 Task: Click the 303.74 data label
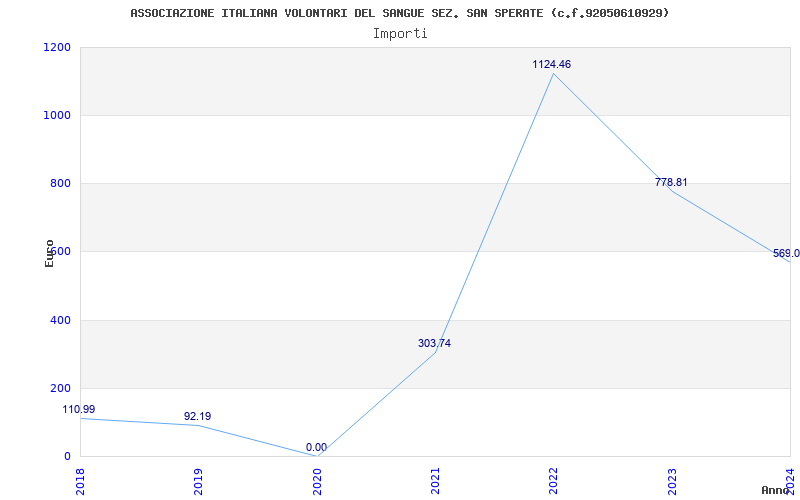[x=434, y=343]
